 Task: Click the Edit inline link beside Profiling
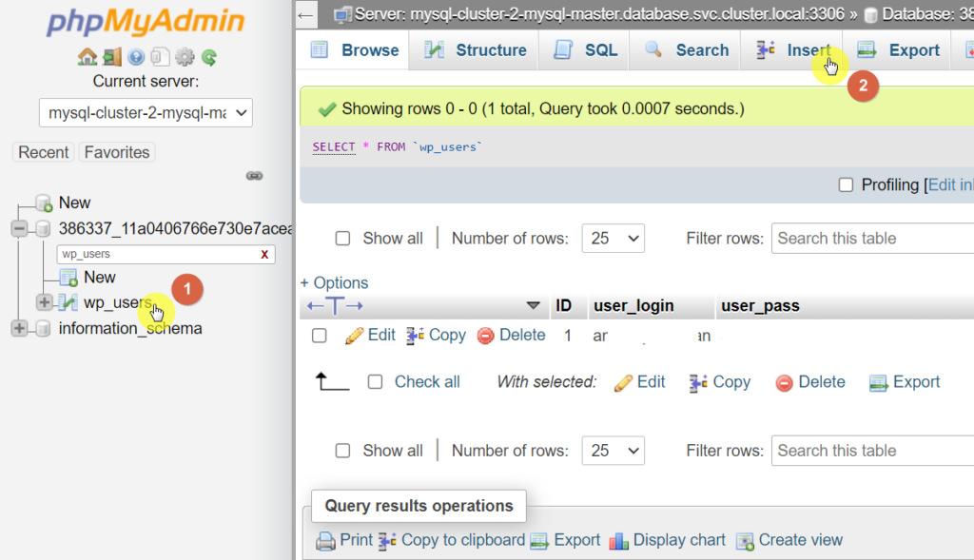(950, 185)
